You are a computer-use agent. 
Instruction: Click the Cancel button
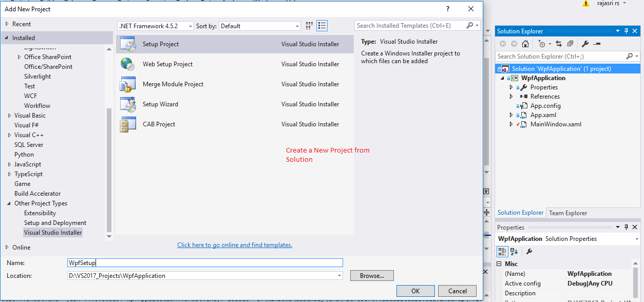[x=457, y=291]
